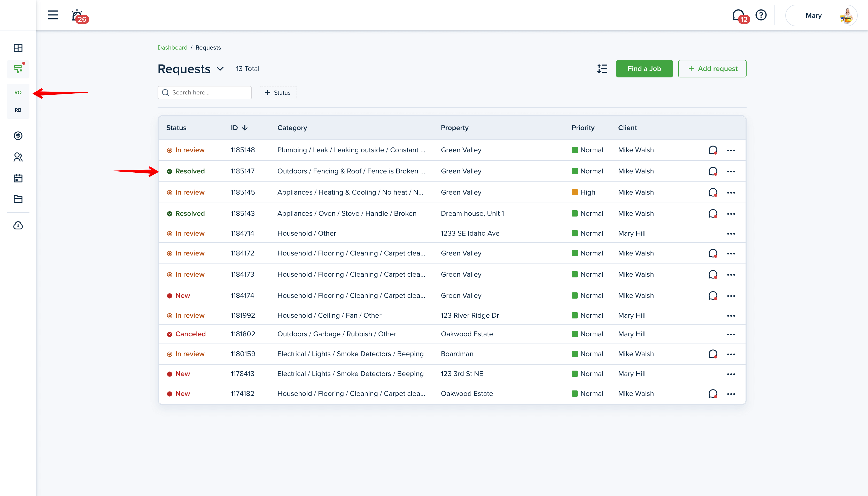
Task: Open the hamburger menu
Action: tap(53, 15)
